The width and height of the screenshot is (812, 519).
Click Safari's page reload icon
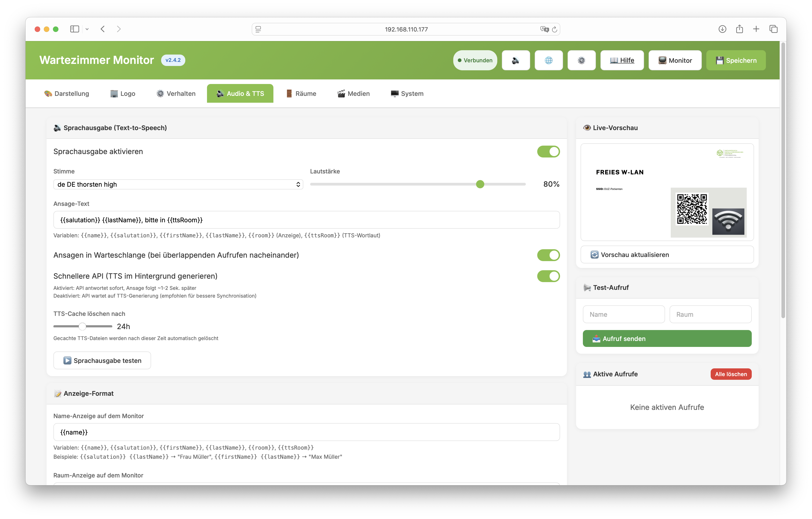(x=555, y=29)
